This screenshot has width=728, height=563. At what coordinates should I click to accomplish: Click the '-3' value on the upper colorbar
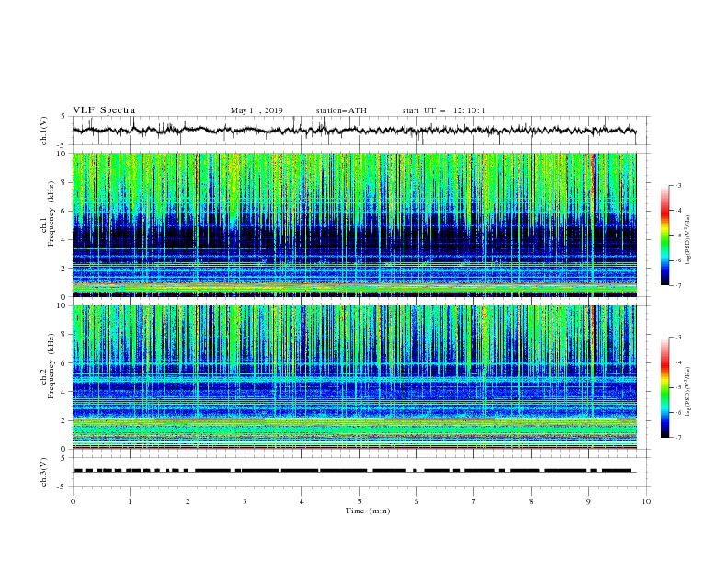click(x=677, y=185)
